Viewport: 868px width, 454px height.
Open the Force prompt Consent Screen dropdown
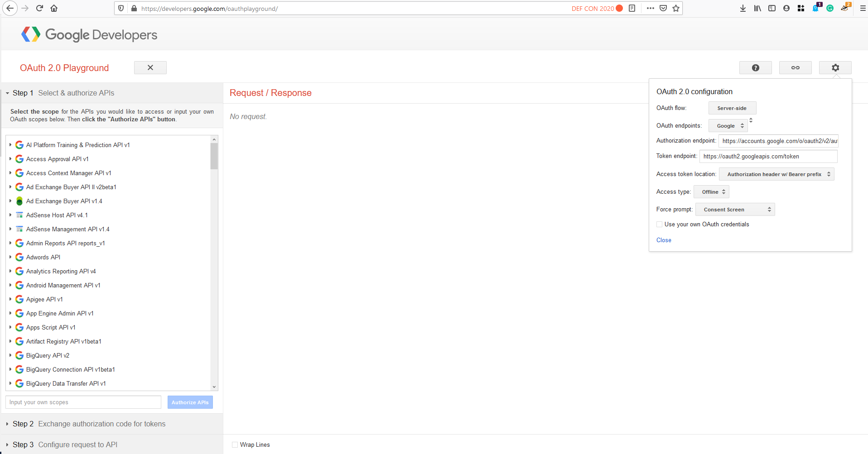pos(735,210)
